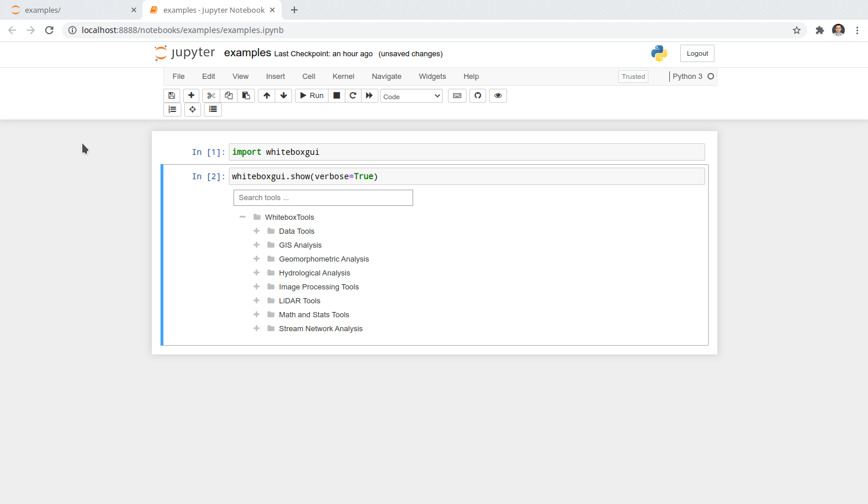Screen dimensions: 868x504
Task: Select the WhiteboxTools tree label
Action: (x=290, y=217)
